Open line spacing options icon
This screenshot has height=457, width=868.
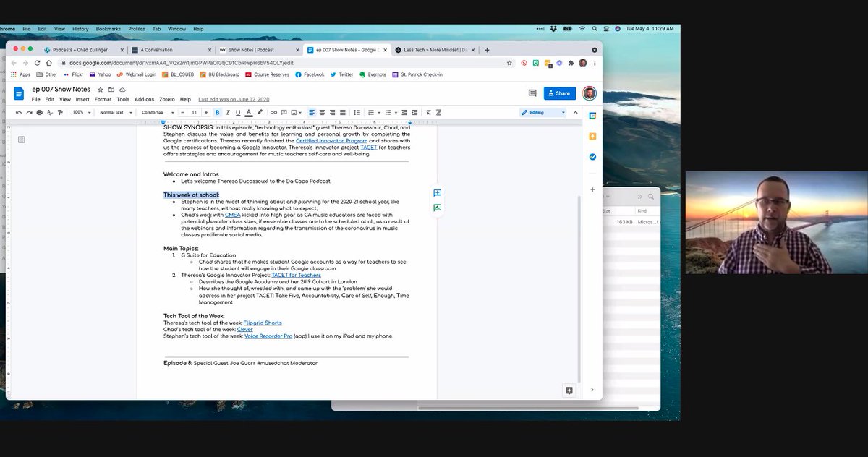point(358,113)
